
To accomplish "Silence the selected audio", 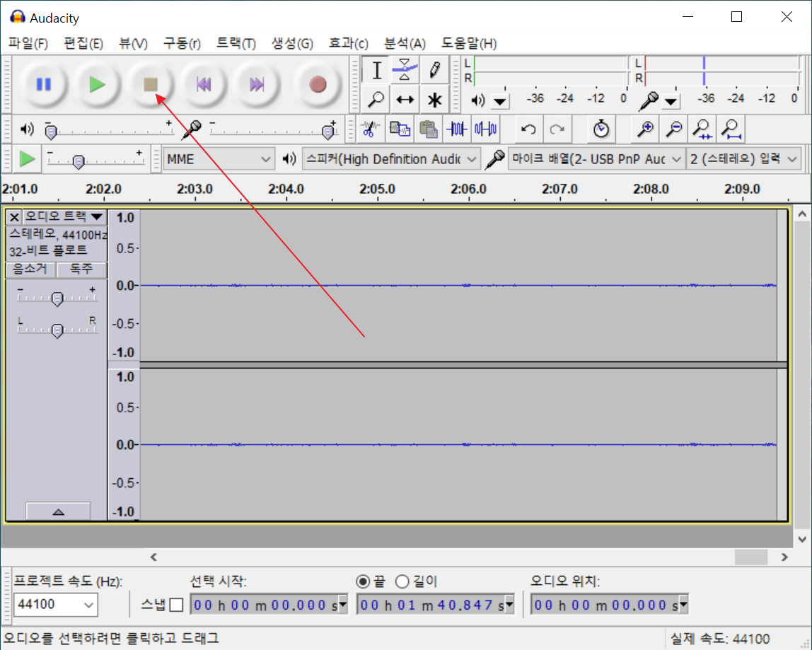I will click(486, 129).
